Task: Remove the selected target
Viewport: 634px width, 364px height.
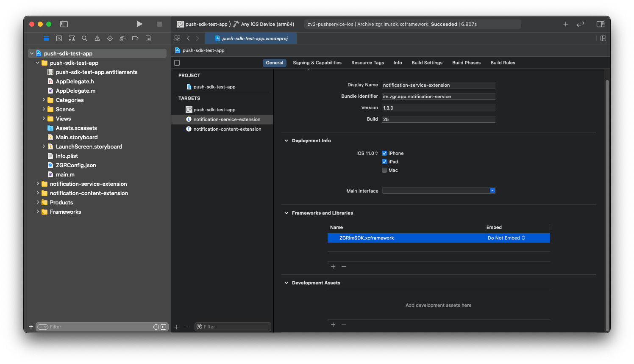Action: [x=187, y=327]
